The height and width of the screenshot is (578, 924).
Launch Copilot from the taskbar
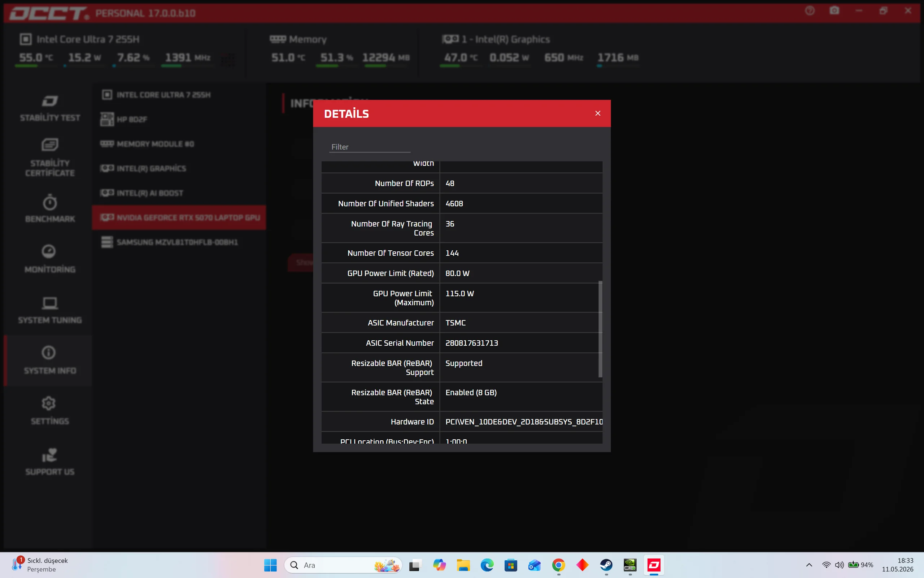[x=439, y=565]
